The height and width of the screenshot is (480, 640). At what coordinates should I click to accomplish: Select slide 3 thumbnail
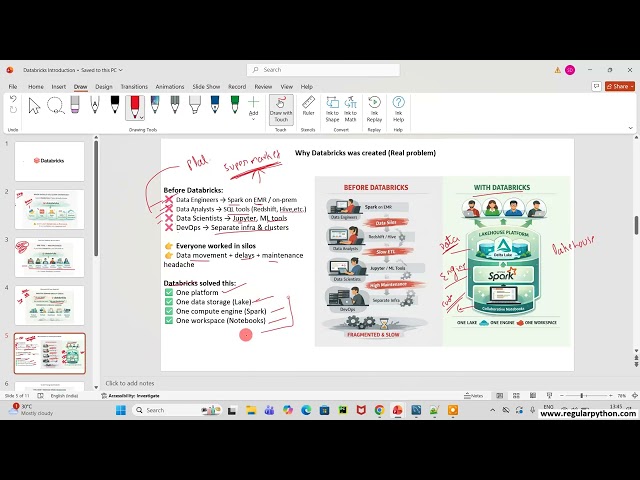tap(49, 258)
